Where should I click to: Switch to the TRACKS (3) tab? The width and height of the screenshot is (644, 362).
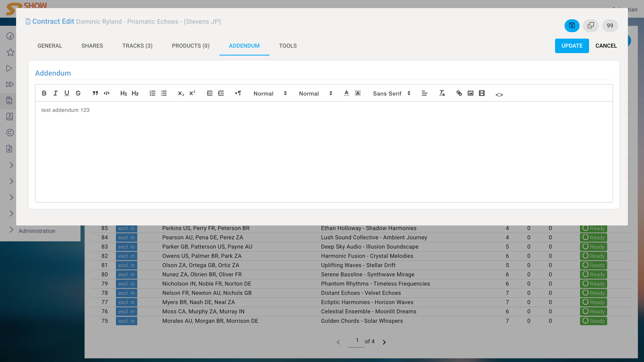pyautogui.click(x=137, y=46)
